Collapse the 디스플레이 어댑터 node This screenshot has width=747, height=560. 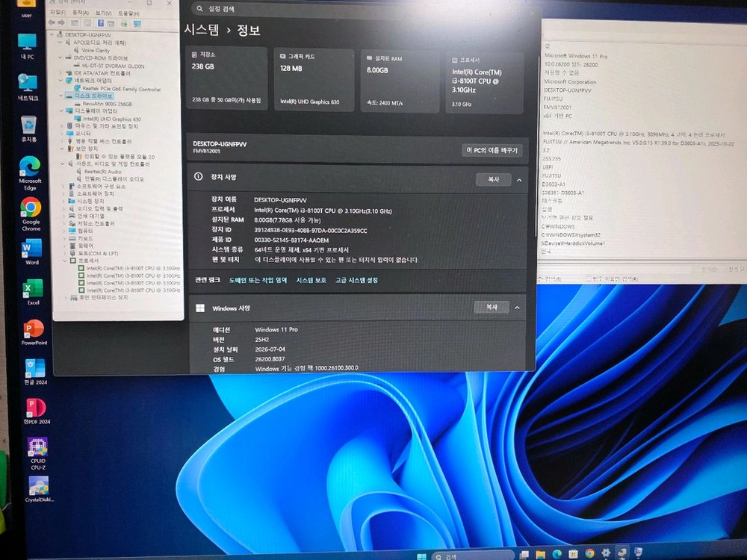pyautogui.click(x=61, y=111)
